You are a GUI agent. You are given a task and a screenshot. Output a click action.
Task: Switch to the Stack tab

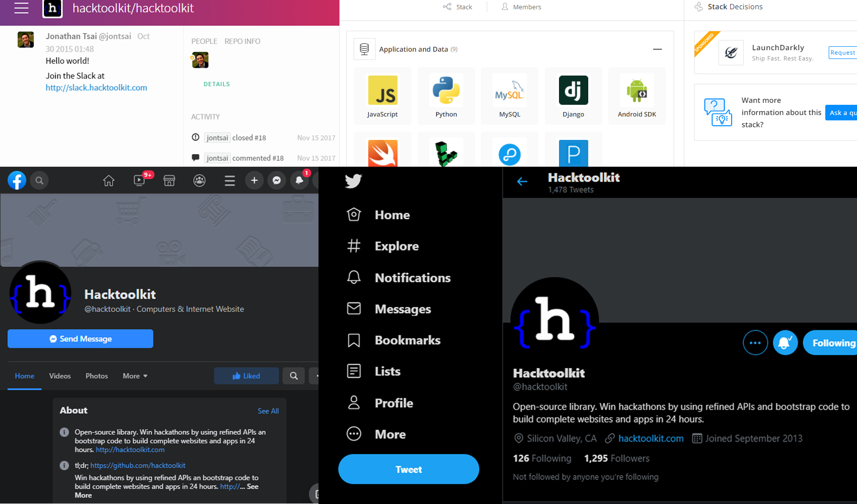coord(458,7)
